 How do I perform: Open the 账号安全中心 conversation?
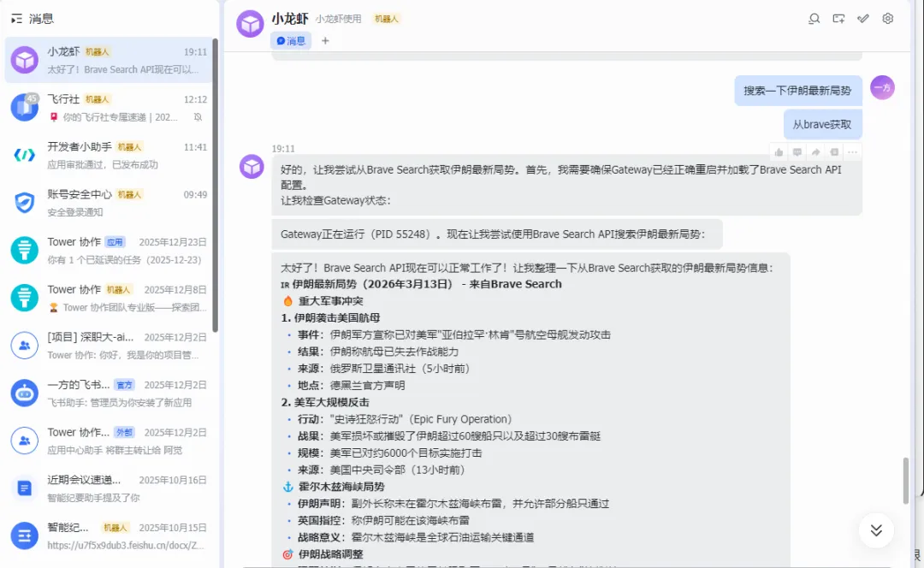coord(109,204)
